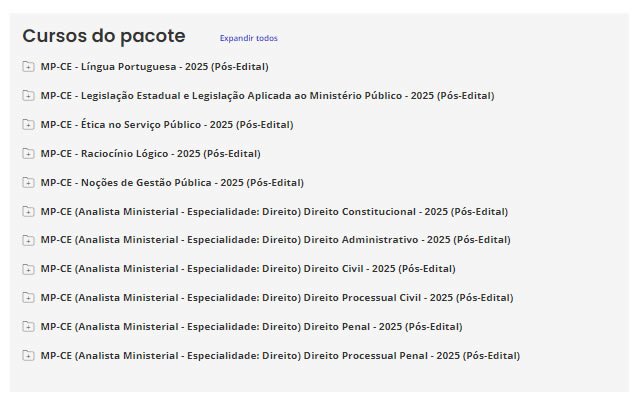Expand Direito Processual Penal plus icon
This screenshot has height=405, width=638.
point(28,356)
